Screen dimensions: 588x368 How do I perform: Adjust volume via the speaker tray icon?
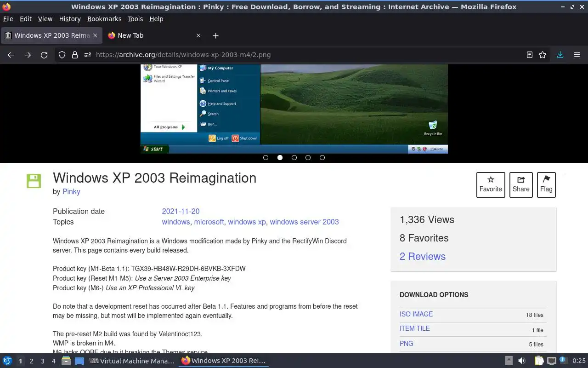point(522,361)
